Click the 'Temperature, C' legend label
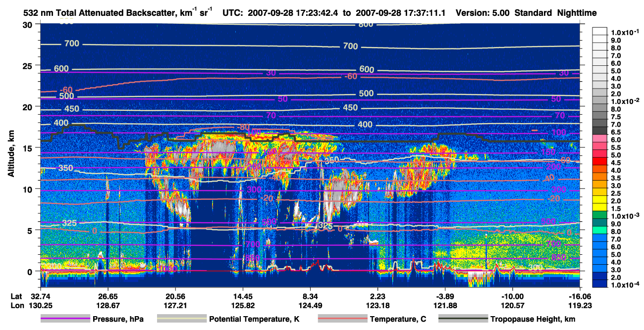Image resolution: width=644 pixels, height=330 pixels. [398, 319]
